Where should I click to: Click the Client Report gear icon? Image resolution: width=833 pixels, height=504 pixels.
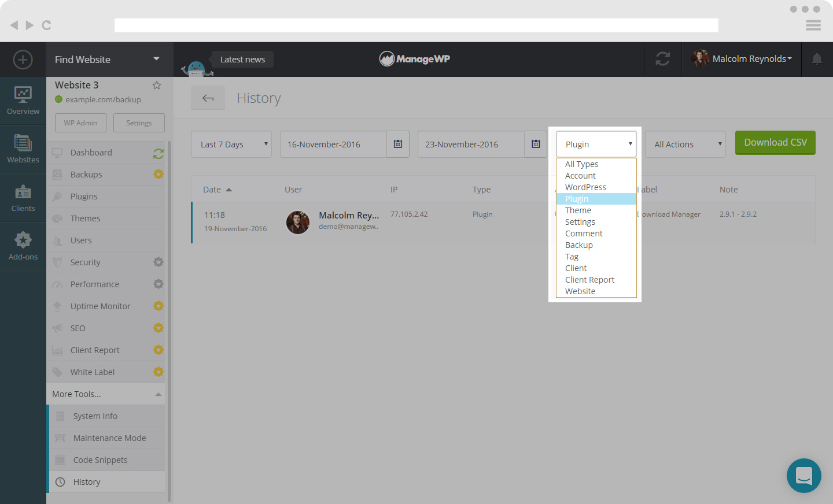pyautogui.click(x=159, y=350)
